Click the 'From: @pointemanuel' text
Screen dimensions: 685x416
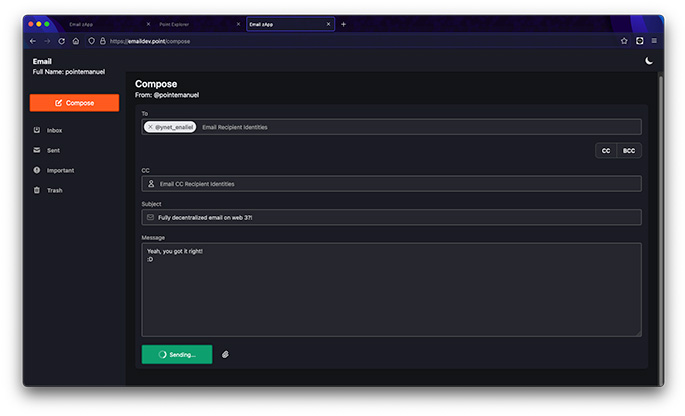click(167, 95)
